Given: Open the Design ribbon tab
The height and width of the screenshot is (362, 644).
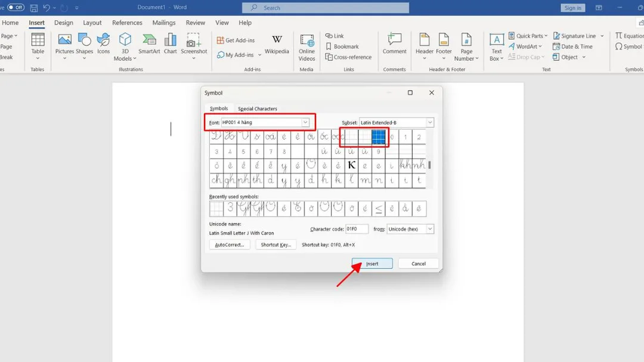Looking at the screenshot, I should point(63,23).
